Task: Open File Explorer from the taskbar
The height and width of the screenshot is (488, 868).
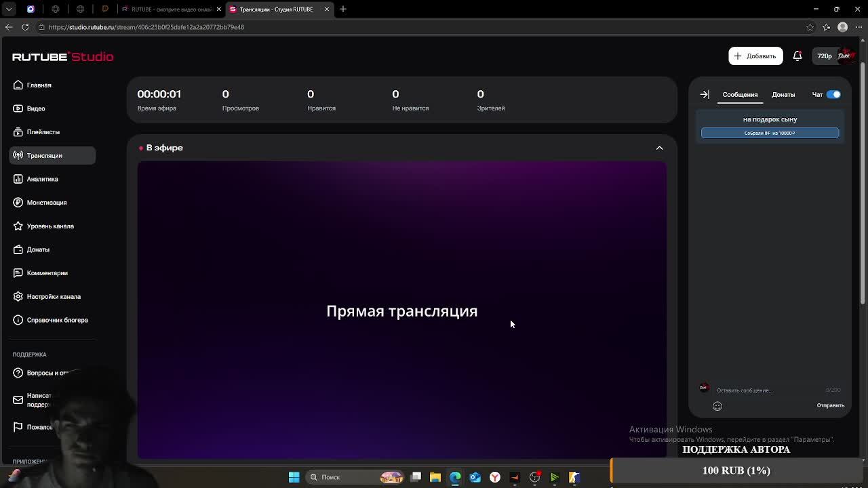Action: pyautogui.click(x=435, y=477)
